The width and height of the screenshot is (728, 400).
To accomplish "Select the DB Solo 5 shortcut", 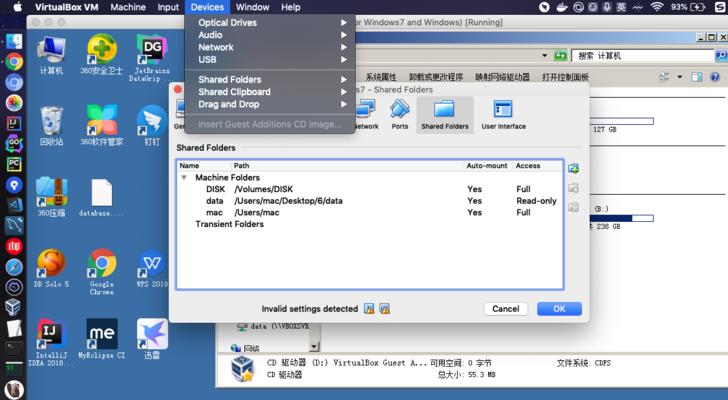I will [x=51, y=268].
